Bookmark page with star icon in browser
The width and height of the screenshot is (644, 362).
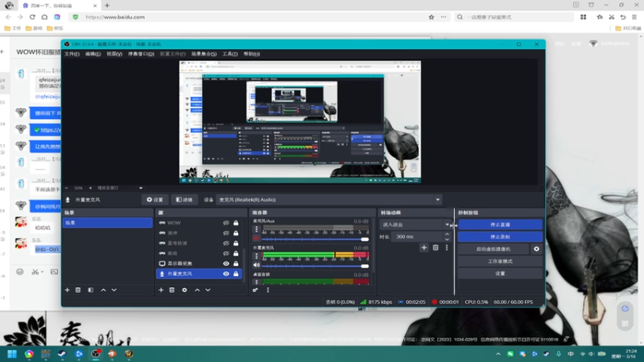point(431,17)
